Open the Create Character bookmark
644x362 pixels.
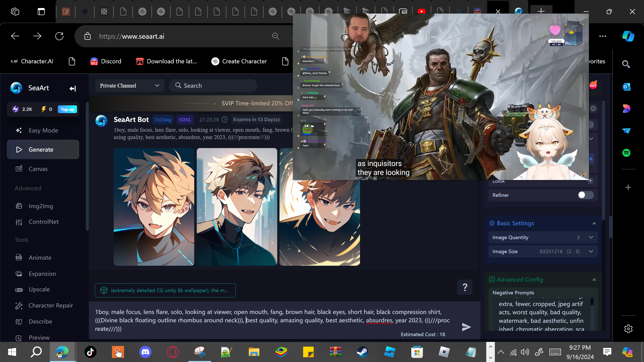pos(239,61)
